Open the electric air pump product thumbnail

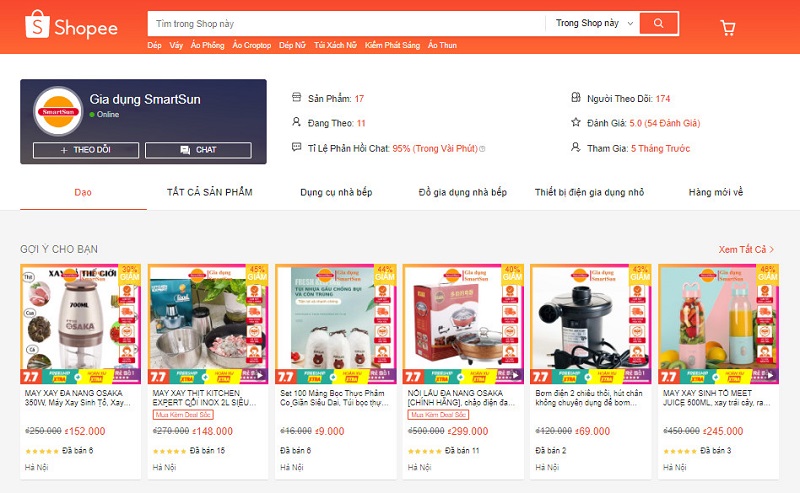[x=591, y=324]
